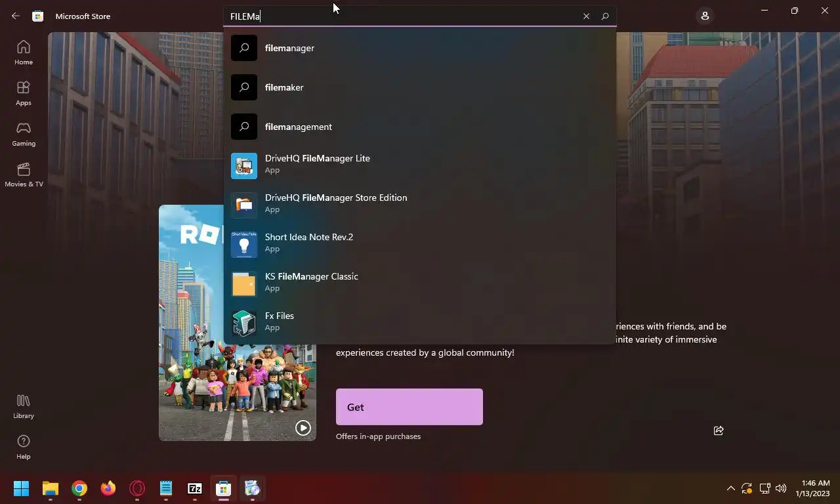This screenshot has height=504, width=840.
Task: Click the search magnifier button
Action: tap(605, 16)
